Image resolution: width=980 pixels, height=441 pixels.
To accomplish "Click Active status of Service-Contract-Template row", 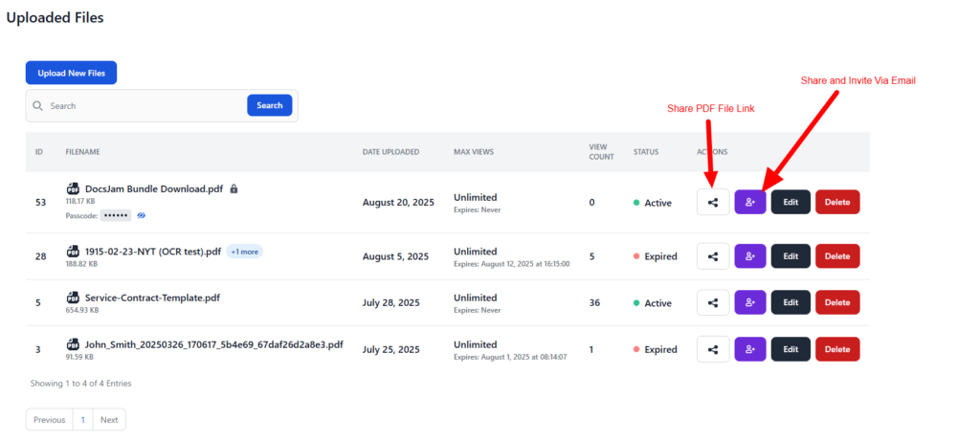I will pyautogui.click(x=653, y=303).
